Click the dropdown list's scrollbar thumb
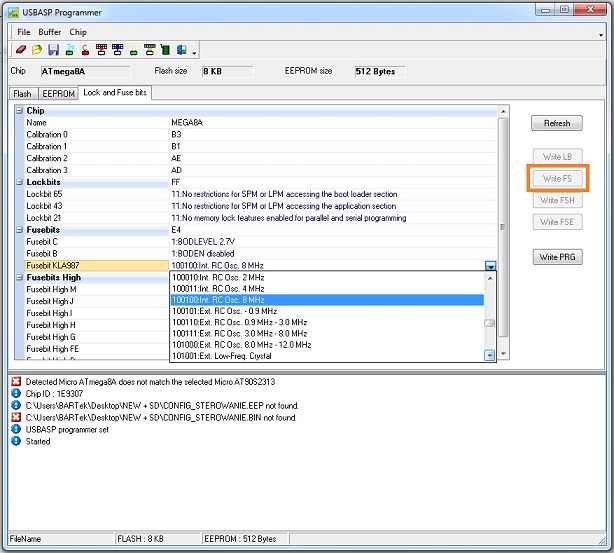Image resolution: width=614 pixels, height=553 pixels. 489,323
